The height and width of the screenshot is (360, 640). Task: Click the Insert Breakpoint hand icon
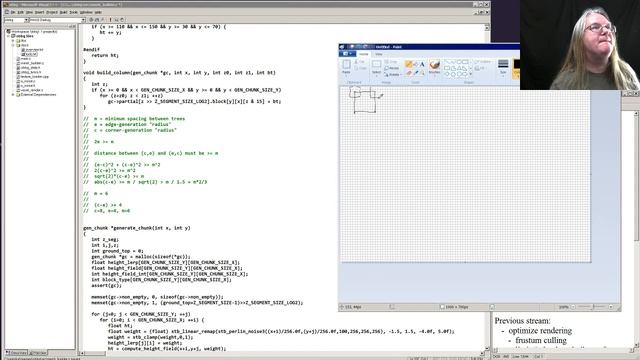tap(122, 20)
